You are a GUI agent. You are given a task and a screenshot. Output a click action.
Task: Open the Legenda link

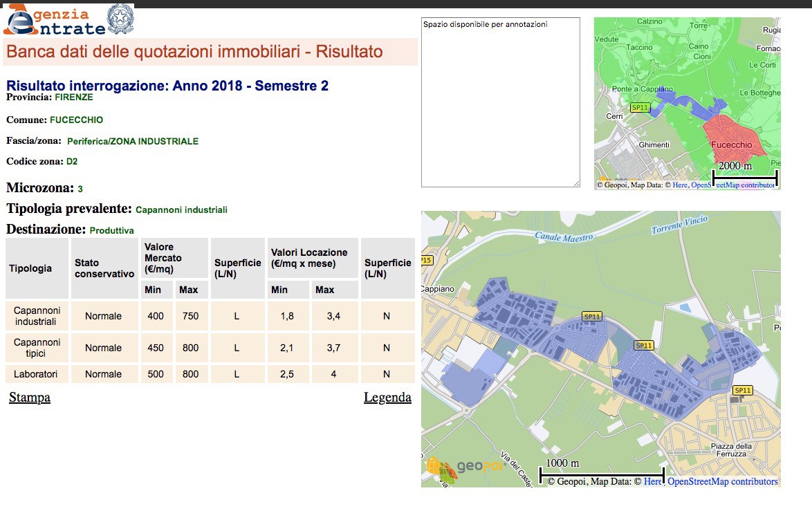pyautogui.click(x=387, y=398)
